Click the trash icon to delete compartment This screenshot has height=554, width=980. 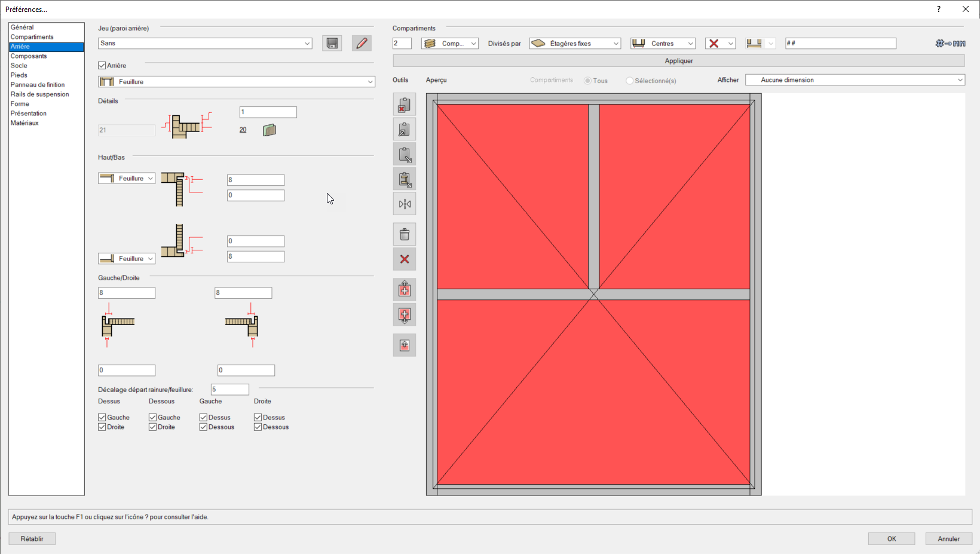(405, 234)
